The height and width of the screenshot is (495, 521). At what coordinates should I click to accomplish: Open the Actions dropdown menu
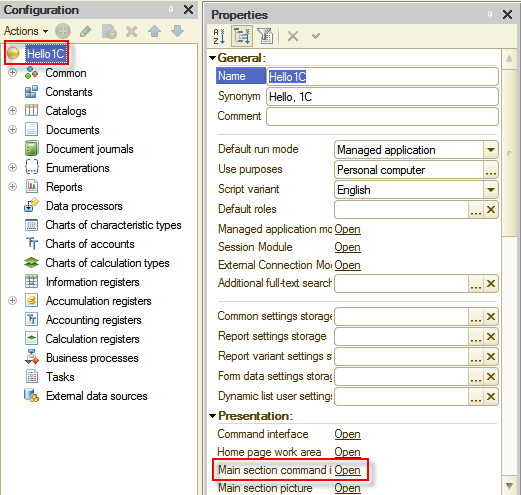[x=26, y=31]
